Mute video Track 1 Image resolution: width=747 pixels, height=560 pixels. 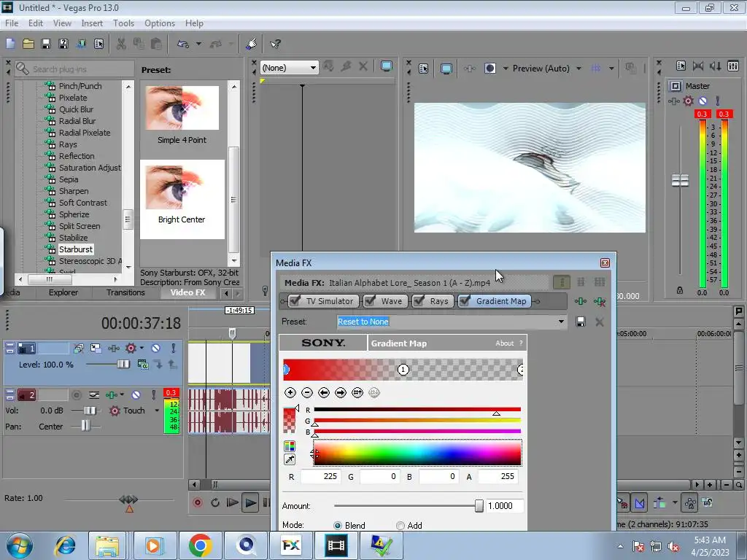(x=156, y=348)
